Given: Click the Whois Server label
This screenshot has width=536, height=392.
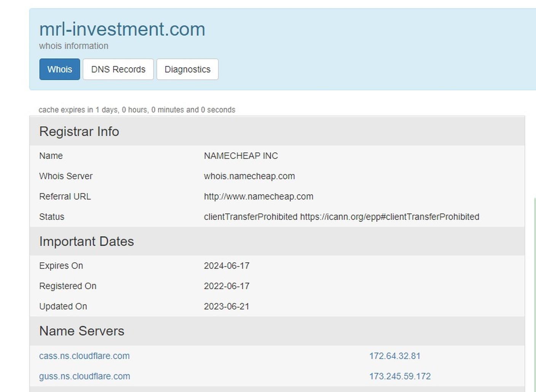Looking at the screenshot, I should click(x=66, y=176).
